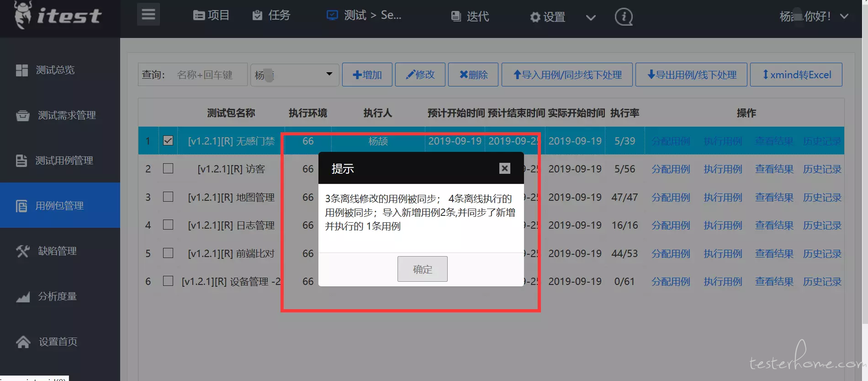Click 分配用例 for 访客 row
This screenshot has width=868, height=381.
[671, 169]
